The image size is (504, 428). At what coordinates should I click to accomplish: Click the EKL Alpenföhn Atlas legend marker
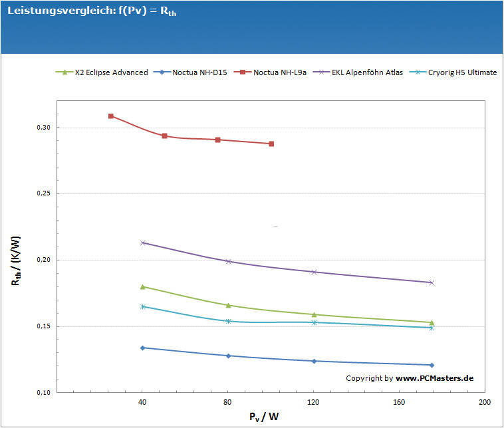coord(321,72)
